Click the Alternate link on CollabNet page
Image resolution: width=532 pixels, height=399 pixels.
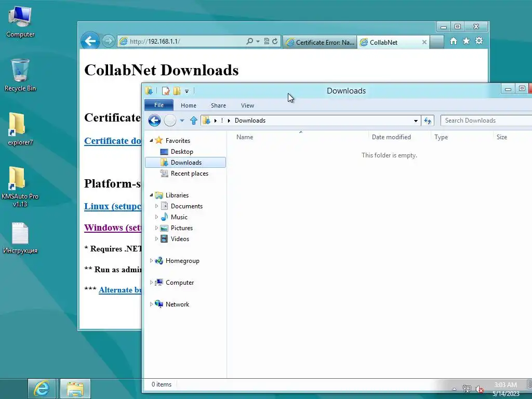120,290
